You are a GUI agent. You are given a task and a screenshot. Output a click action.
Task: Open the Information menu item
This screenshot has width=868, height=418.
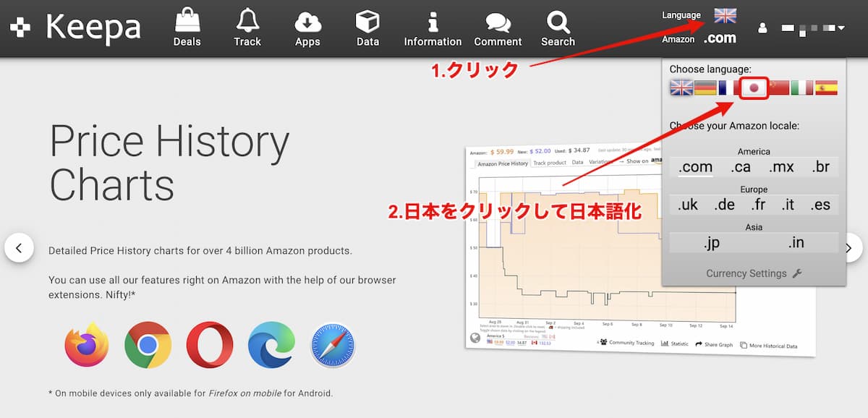pos(432,20)
